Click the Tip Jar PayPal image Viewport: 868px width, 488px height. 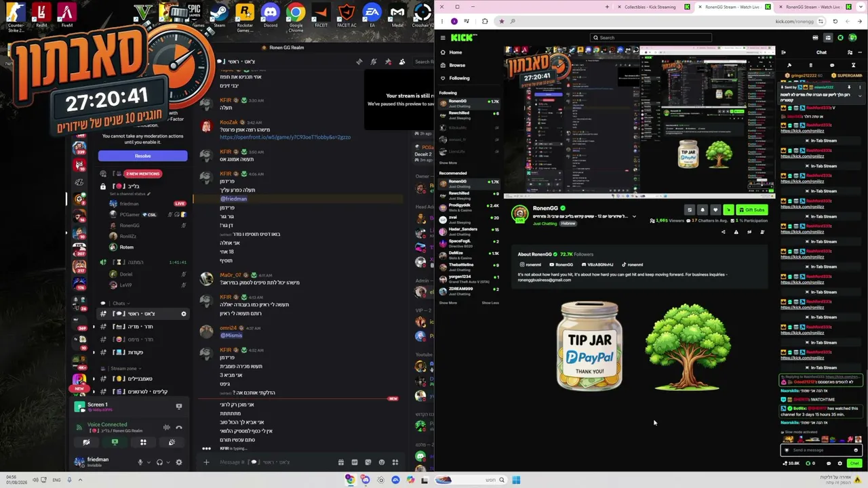pos(589,346)
